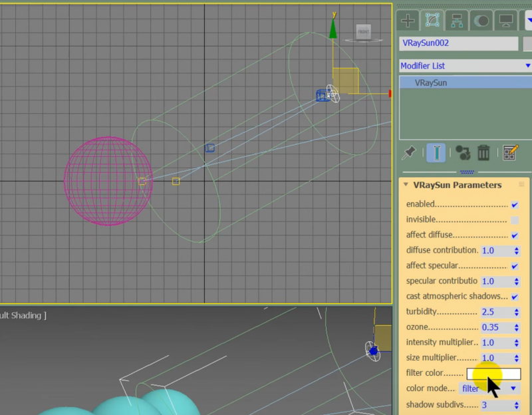Image resolution: width=532 pixels, height=415 pixels.
Task: Click Remove Modifier trash icon
Action: click(484, 153)
